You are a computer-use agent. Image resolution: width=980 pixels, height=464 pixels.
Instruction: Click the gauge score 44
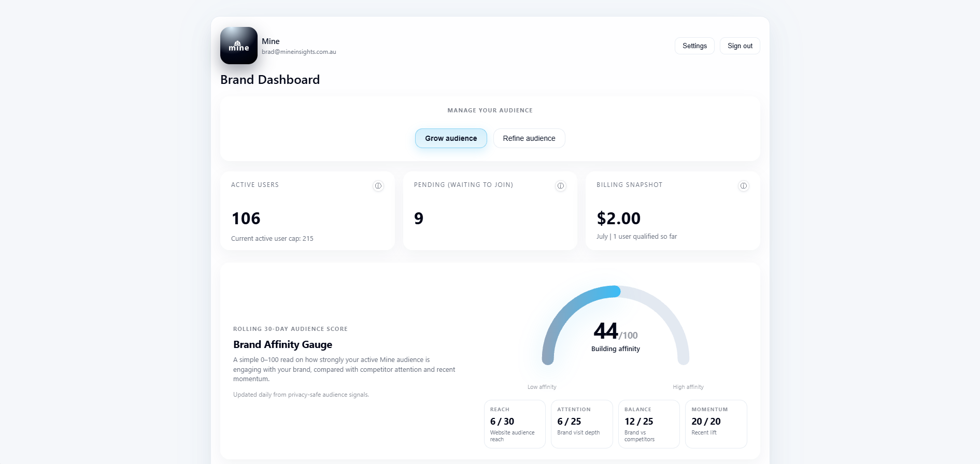(x=606, y=331)
